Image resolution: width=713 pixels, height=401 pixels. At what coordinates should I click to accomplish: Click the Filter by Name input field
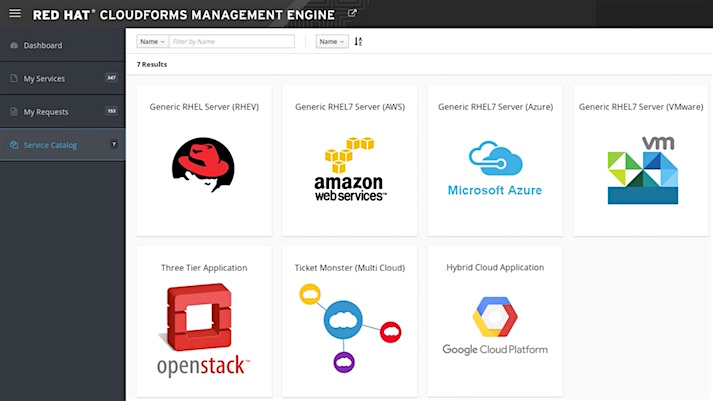[231, 42]
